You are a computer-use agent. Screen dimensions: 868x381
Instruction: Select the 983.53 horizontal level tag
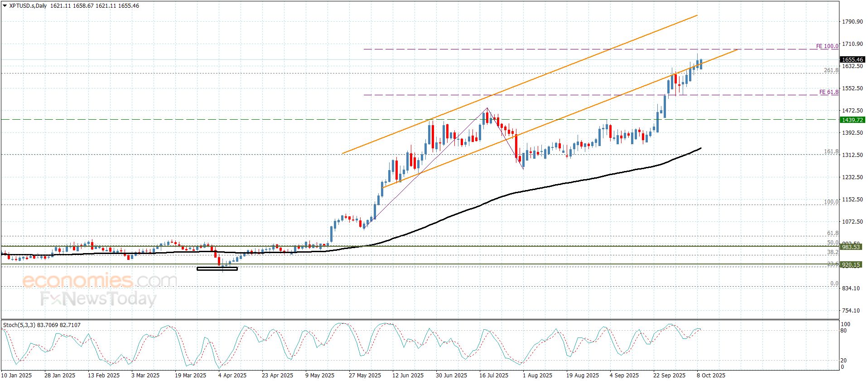pos(851,247)
